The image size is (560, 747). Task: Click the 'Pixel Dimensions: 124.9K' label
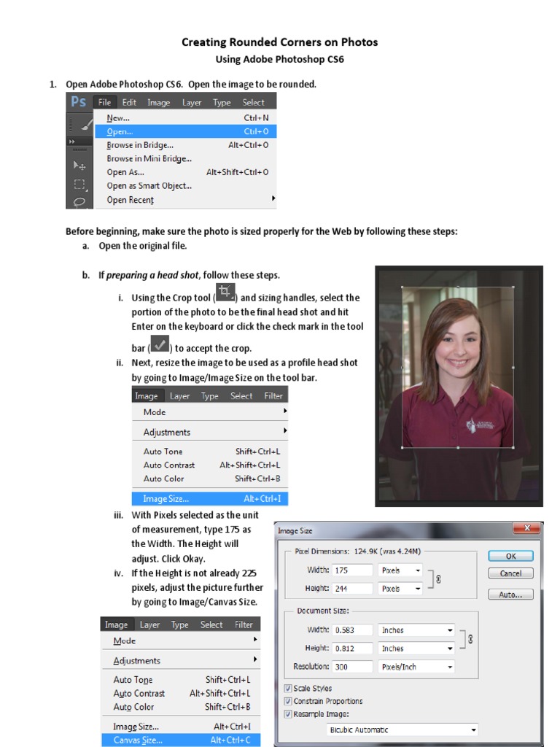tap(357, 551)
